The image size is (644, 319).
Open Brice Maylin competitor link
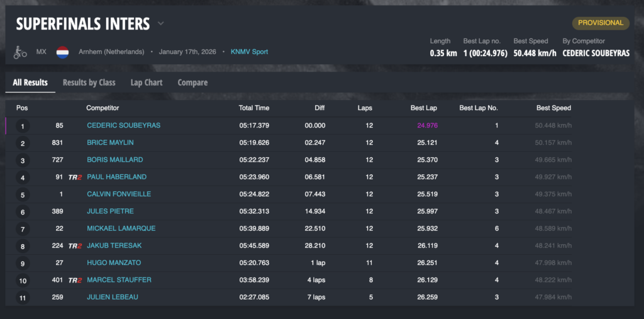tap(110, 143)
